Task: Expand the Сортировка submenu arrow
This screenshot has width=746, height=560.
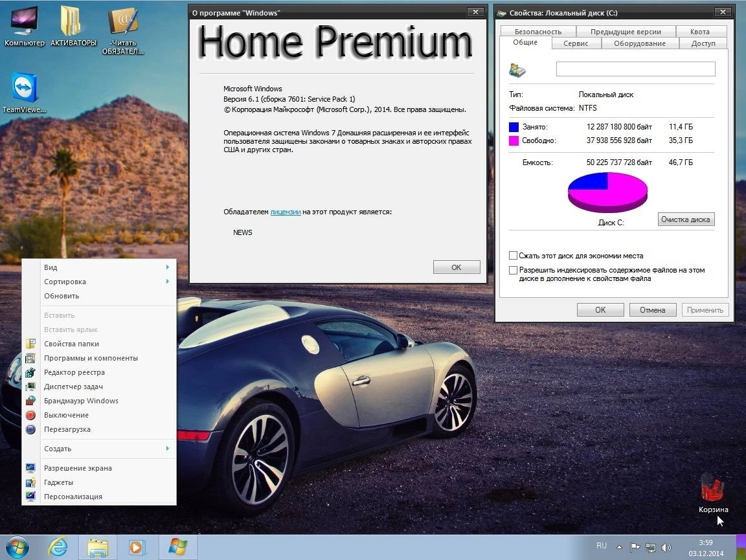Action: pyautogui.click(x=168, y=282)
